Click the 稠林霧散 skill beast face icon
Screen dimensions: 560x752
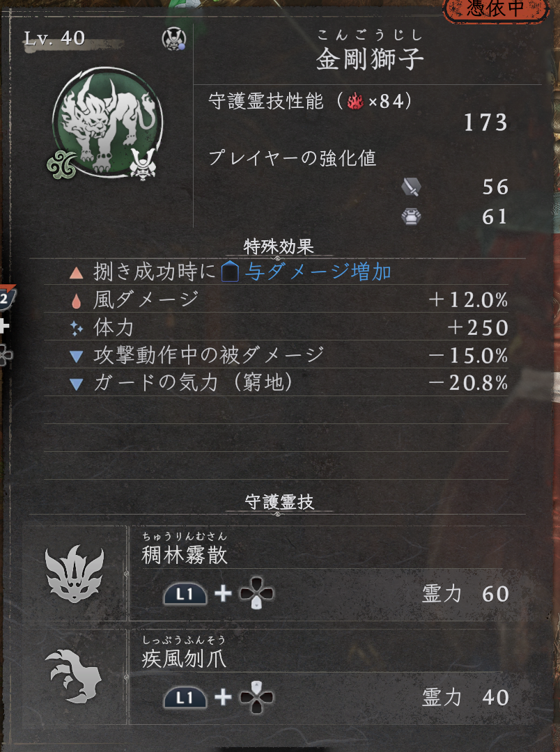coord(75,574)
